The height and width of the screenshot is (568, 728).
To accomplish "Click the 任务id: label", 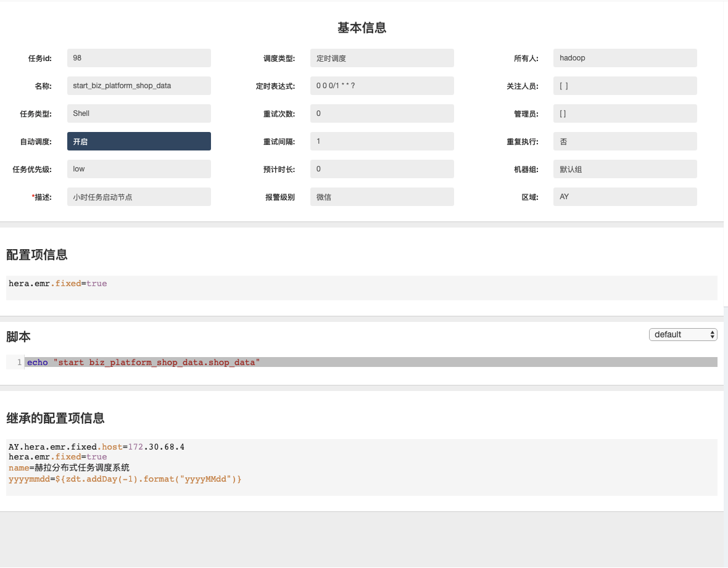I will [x=40, y=59].
